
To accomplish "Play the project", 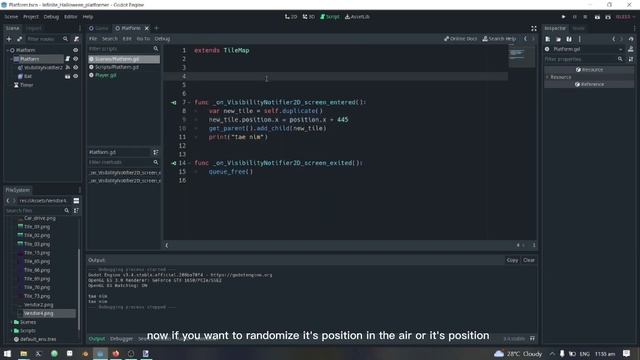I will [564, 17].
